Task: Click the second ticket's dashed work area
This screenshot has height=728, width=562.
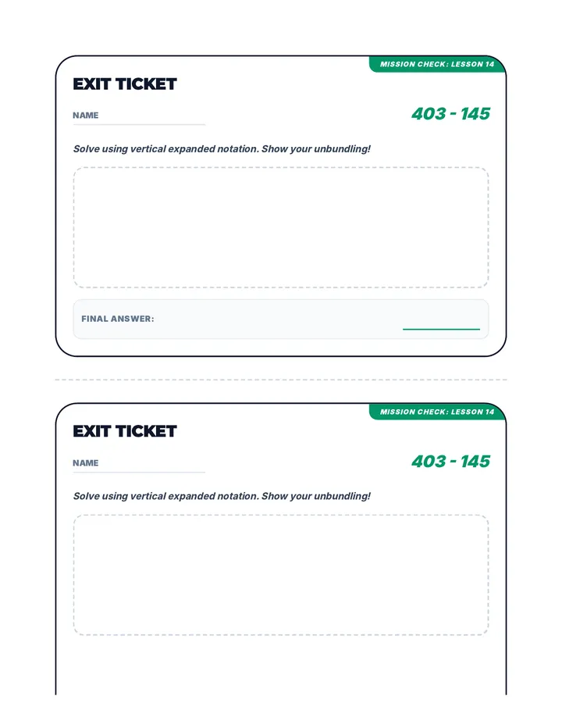Action: (281, 575)
